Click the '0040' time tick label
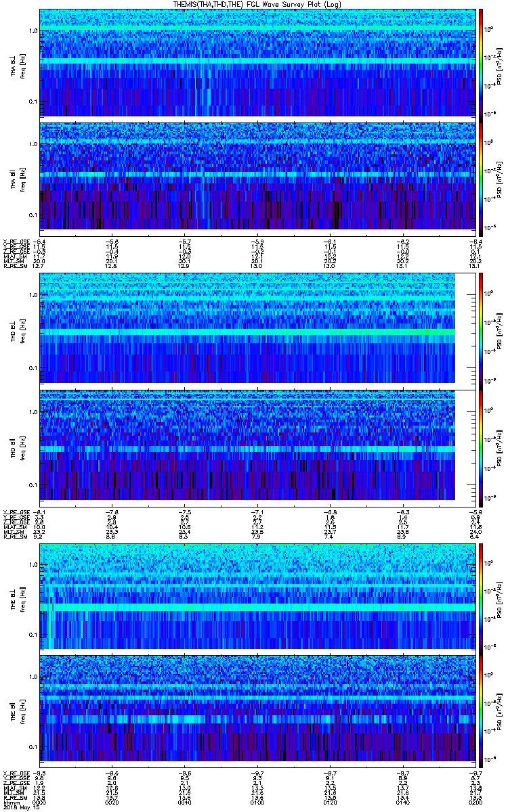508x812 pixels. [185, 801]
